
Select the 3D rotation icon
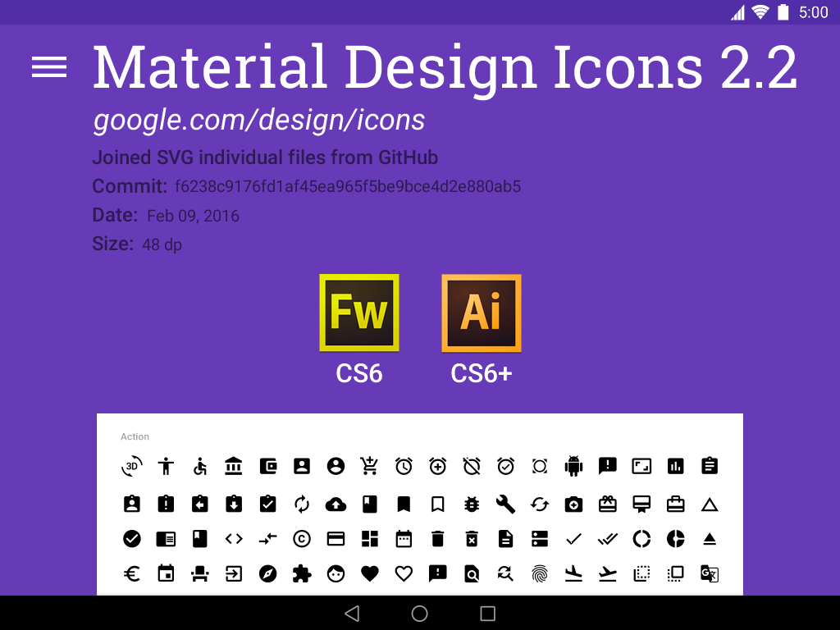point(131,465)
